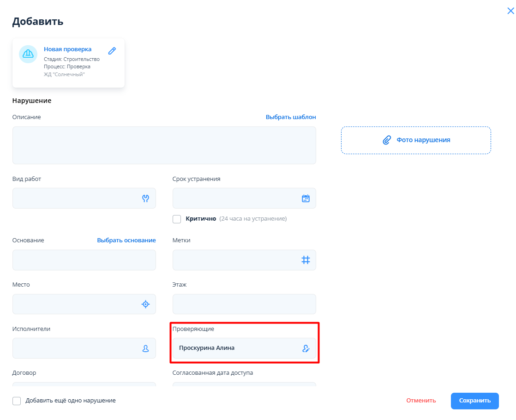Click the wrench icon in Вид работ field
Viewport: 516px width, 420px height.
(145, 198)
